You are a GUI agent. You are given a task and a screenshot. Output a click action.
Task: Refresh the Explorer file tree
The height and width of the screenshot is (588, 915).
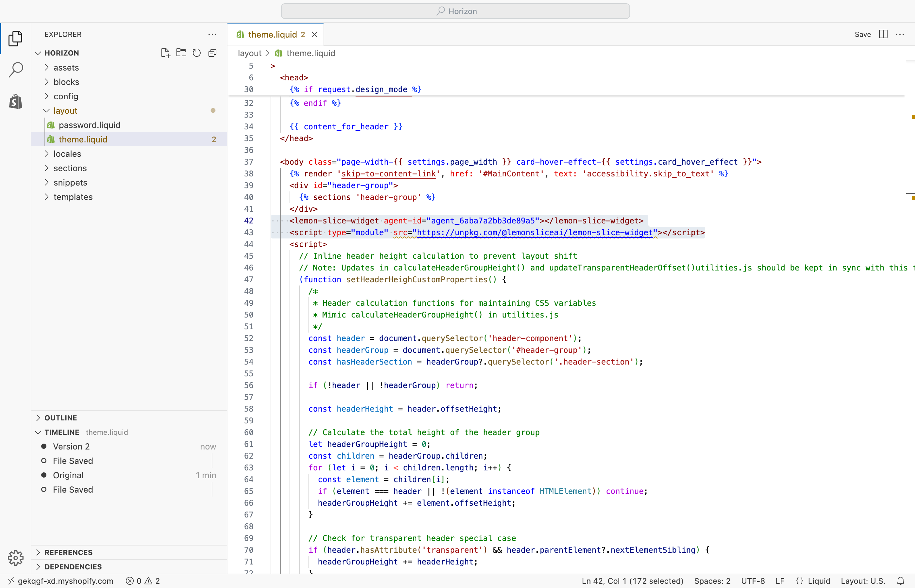click(x=197, y=53)
